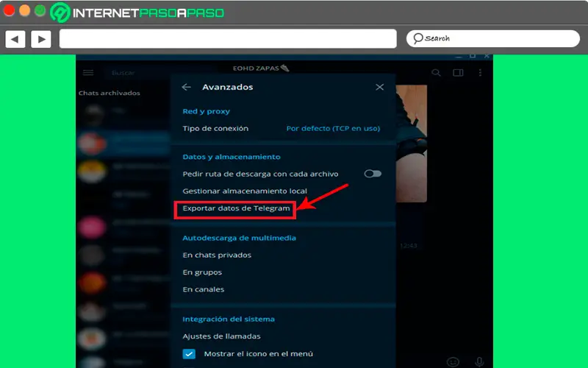588x368 pixels.
Task: Click Datos y almacenamiento section heading
Action: (x=231, y=157)
